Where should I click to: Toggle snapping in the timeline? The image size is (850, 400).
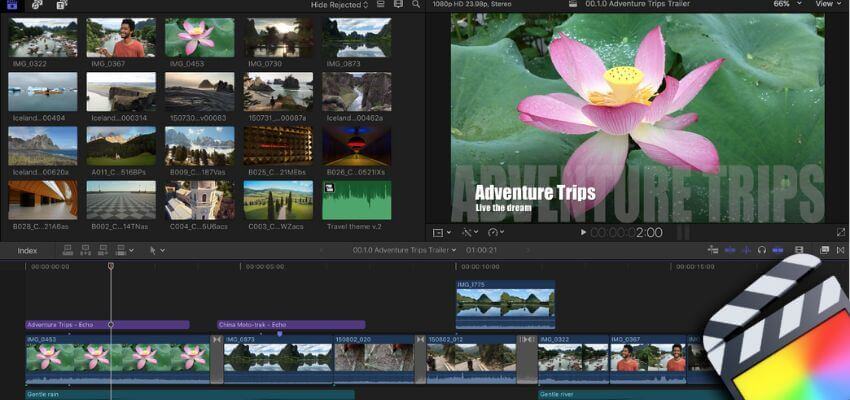tap(778, 250)
